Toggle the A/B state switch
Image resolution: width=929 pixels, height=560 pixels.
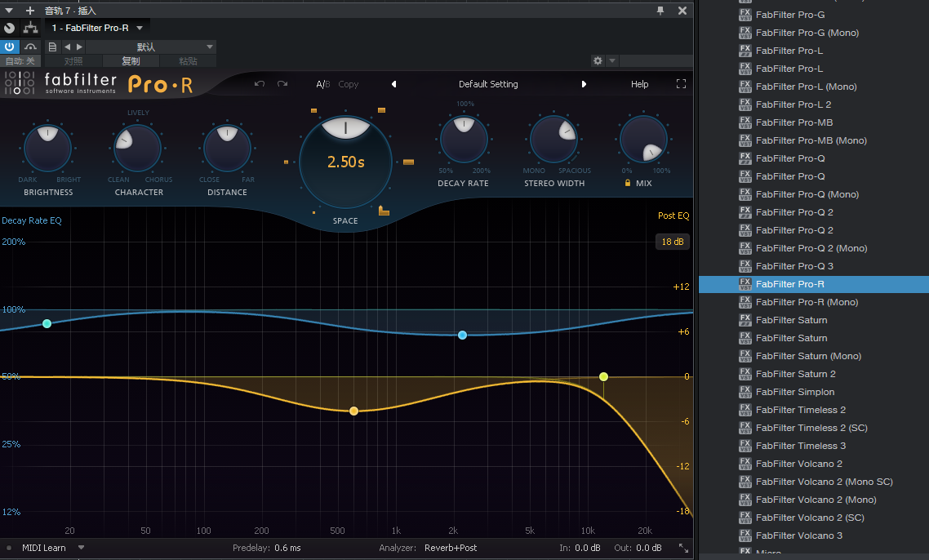[x=323, y=84]
